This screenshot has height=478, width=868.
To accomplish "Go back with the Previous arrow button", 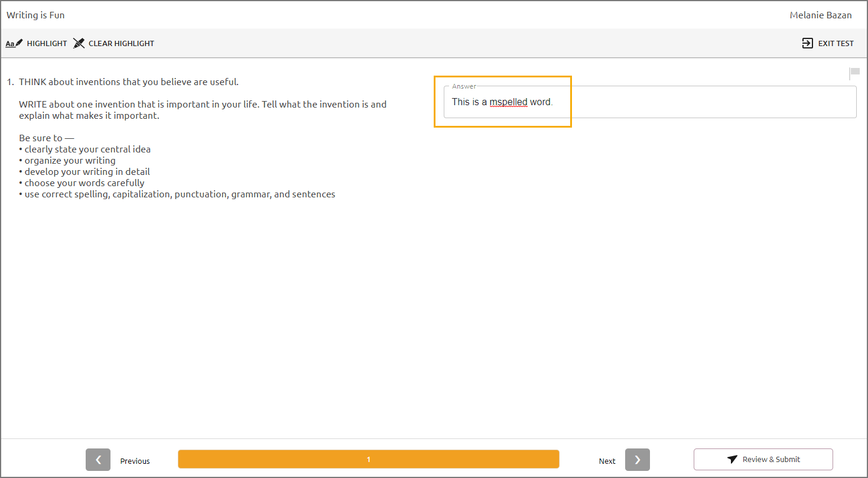I will point(98,460).
